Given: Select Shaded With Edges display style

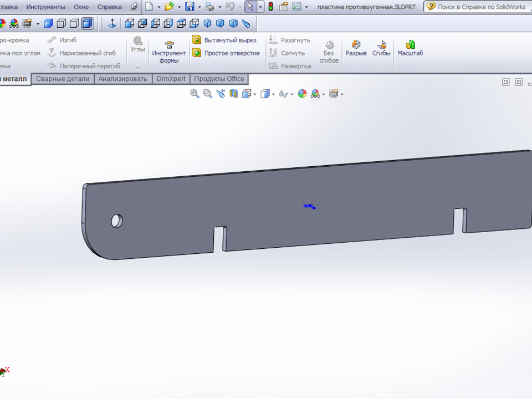Looking at the screenshot, I should pos(49,23).
